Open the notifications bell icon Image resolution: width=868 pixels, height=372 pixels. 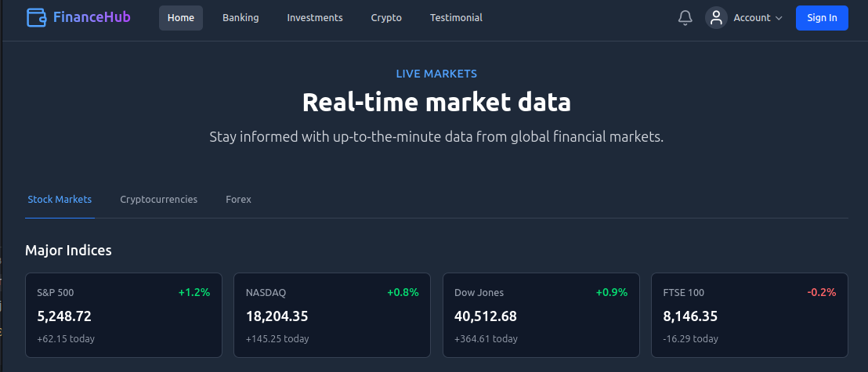[685, 18]
